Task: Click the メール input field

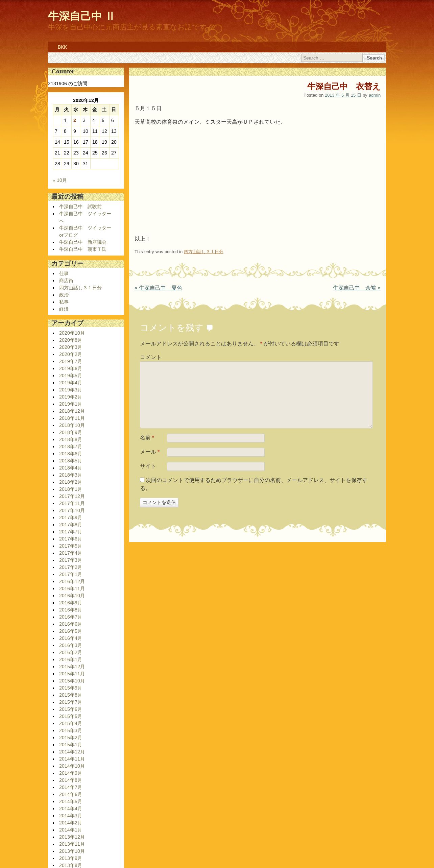Action: (216, 452)
